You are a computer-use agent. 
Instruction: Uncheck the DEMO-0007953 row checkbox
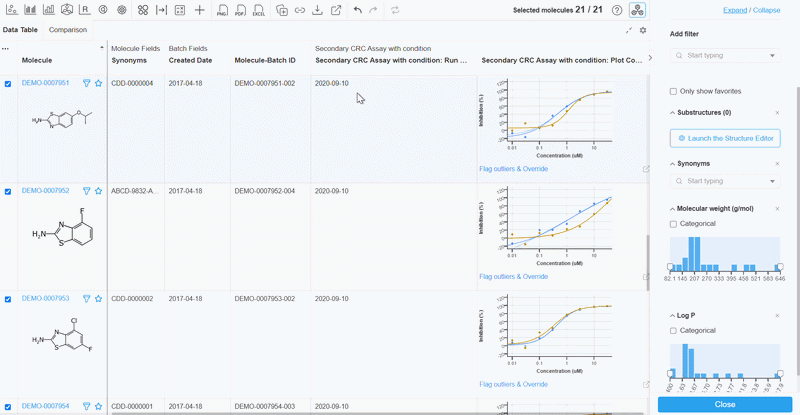pos(8,299)
